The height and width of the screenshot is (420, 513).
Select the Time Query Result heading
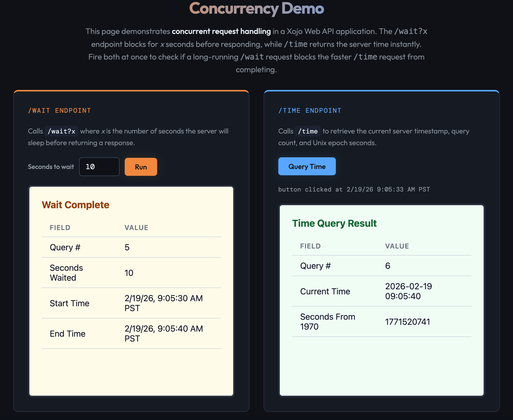(x=334, y=223)
